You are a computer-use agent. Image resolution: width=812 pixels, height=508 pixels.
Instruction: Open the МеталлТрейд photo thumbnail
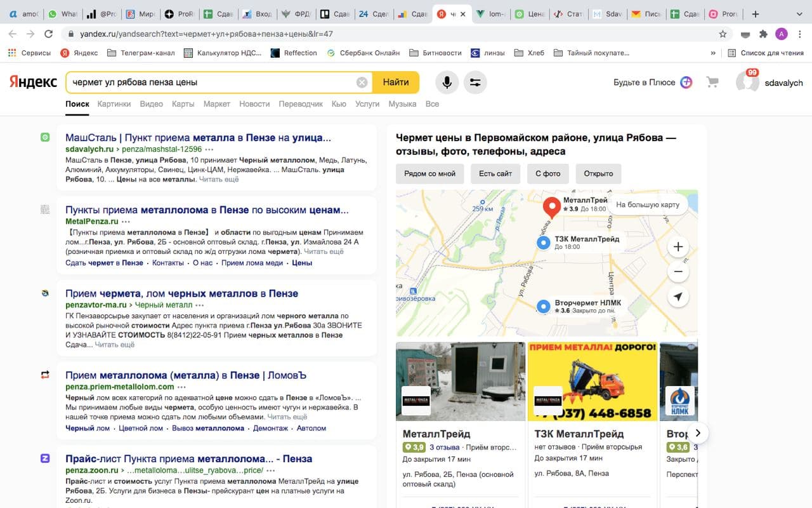tap(461, 382)
